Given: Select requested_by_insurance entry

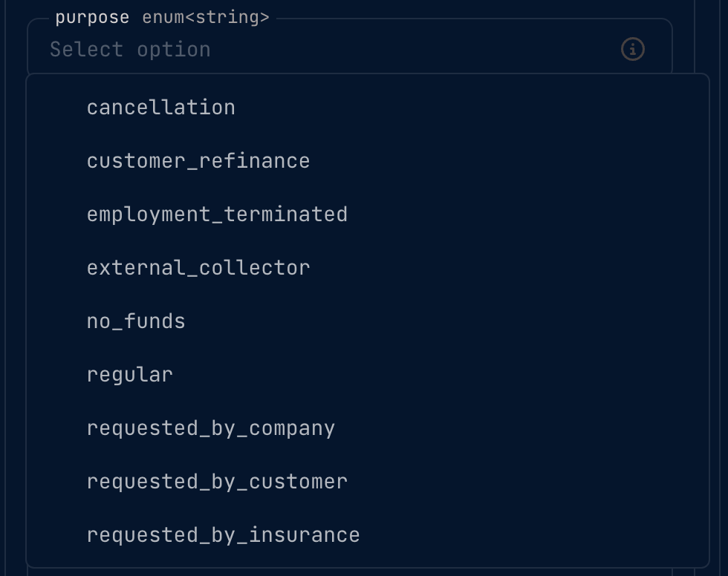Looking at the screenshot, I should click(x=223, y=535).
